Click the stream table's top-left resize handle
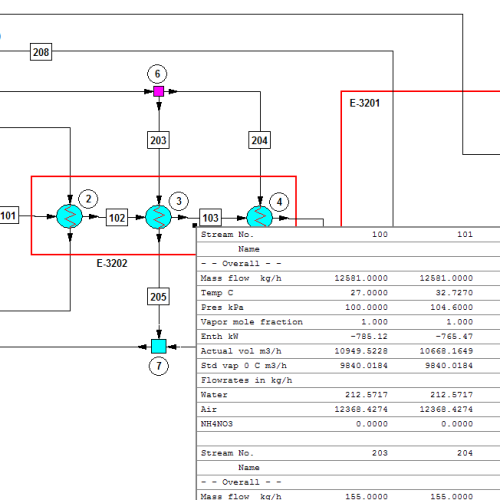The width and height of the screenshot is (500, 500). pos(195,226)
